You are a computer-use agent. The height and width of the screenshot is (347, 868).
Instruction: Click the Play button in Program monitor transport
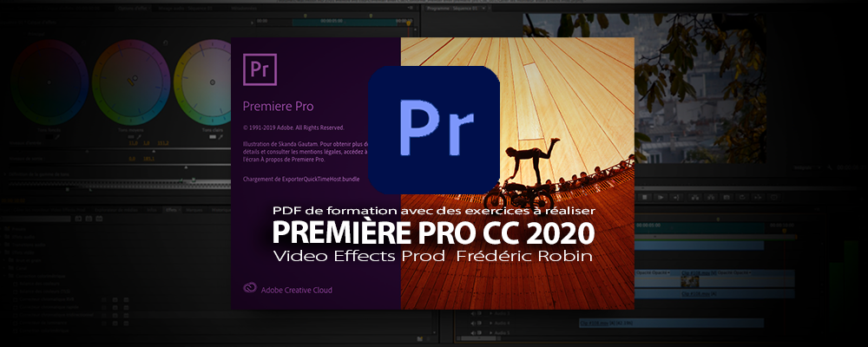661,198
